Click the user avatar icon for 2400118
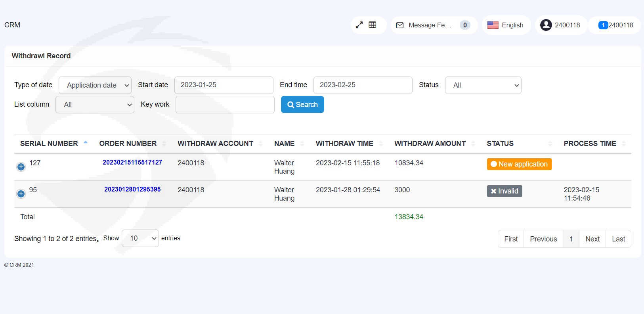Screen dimensions: 644x314 546,25
